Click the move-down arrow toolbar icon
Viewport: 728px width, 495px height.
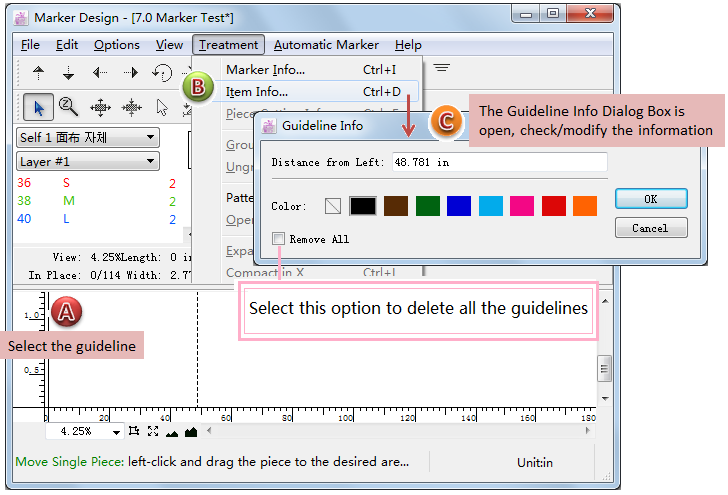tap(69, 73)
